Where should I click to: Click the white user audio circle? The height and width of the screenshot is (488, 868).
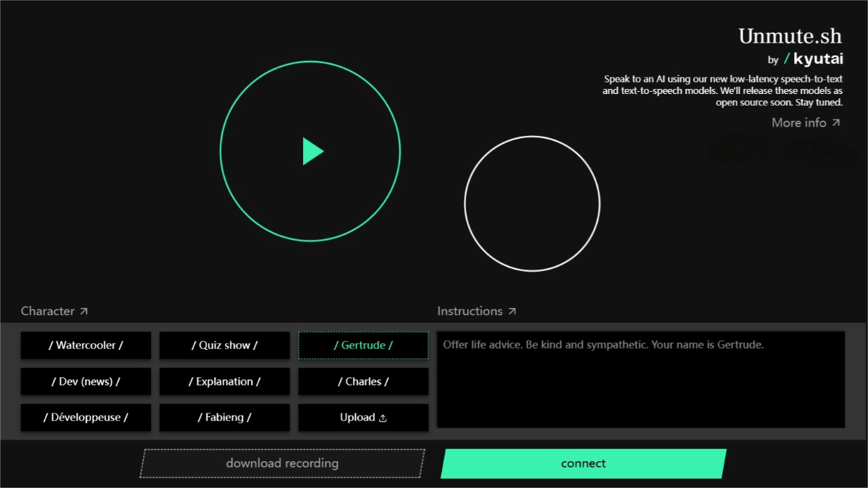[x=532, y=204]
